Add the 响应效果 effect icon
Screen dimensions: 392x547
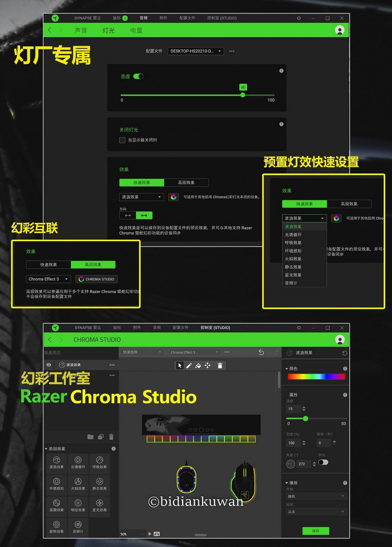click(x=78, y=506)
